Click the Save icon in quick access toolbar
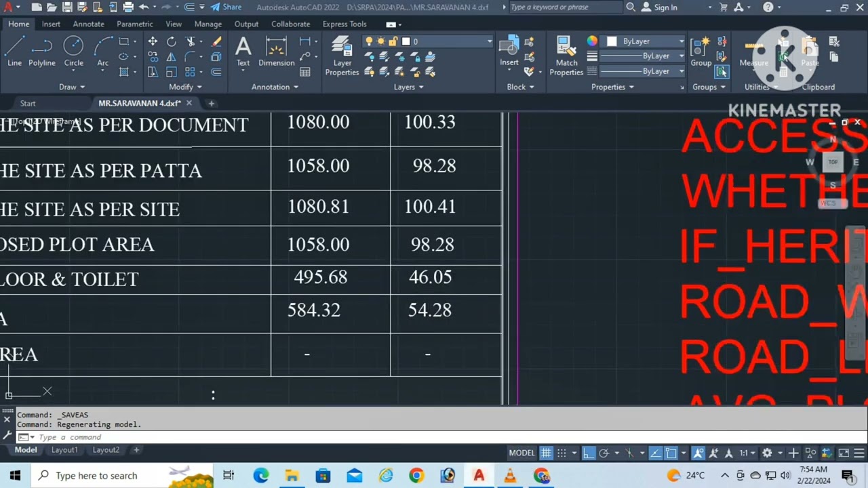The height and width of the screenshot is (488, 868). coord(67,7)
